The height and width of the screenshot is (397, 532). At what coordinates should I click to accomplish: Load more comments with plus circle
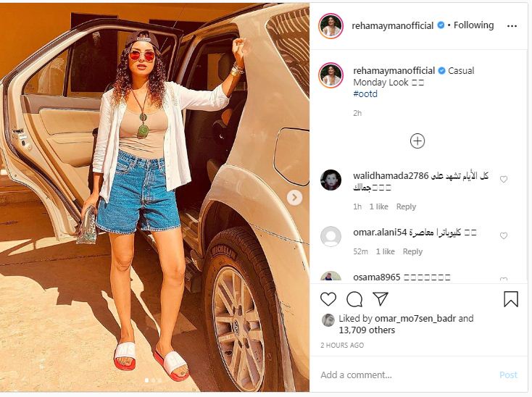[x=417, y=141]
